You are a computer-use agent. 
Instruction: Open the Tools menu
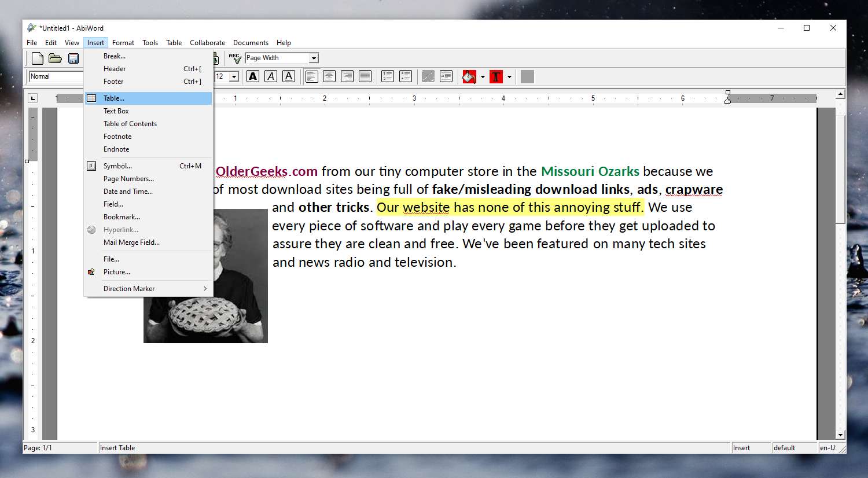(x=150, y=43)
